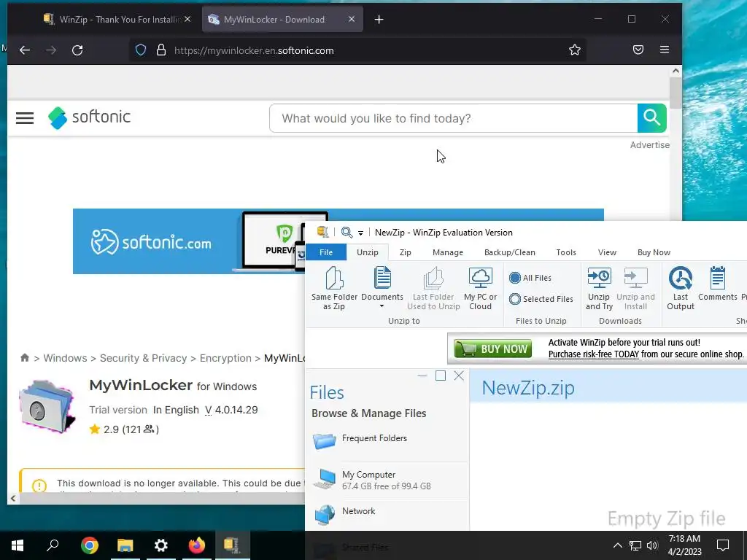Screen dimensions: 747x560
Task: Switch to WinZip browser tab
Action: [111, 20]
